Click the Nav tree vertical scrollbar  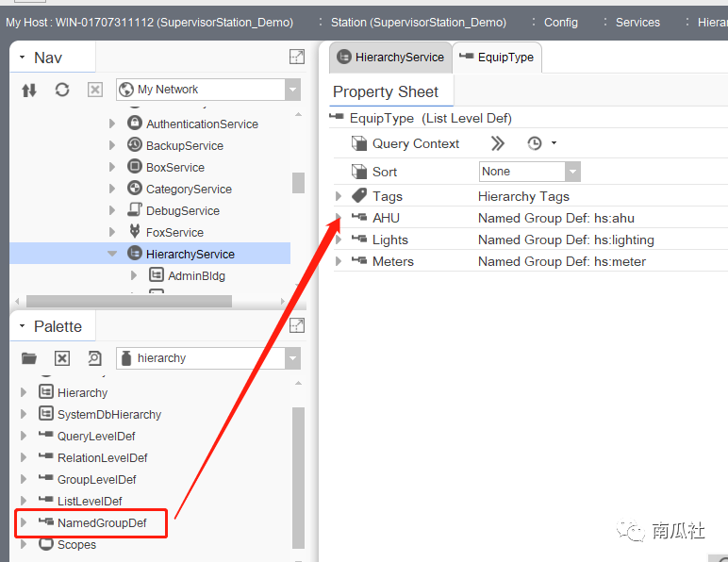click(298, 182)
